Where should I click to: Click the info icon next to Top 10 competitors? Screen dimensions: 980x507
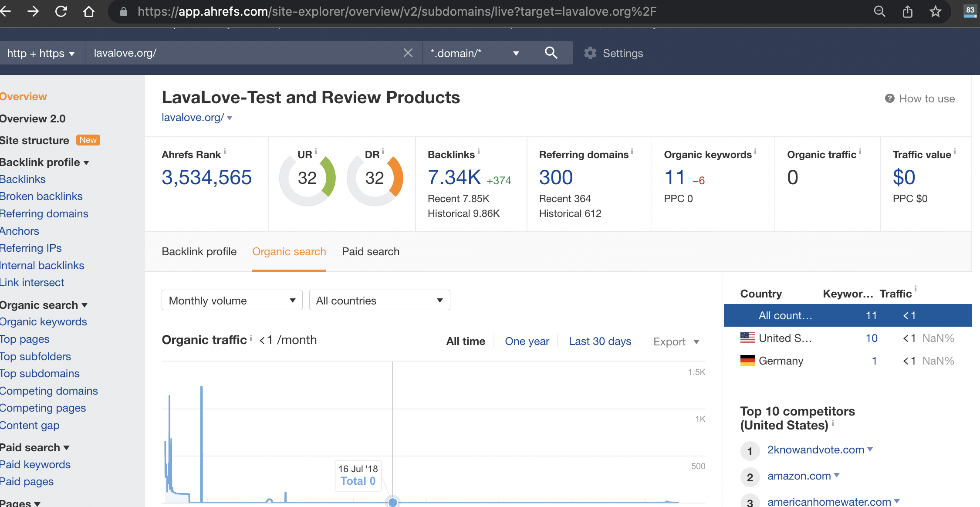pyautogui.click(x=833, y=423)
